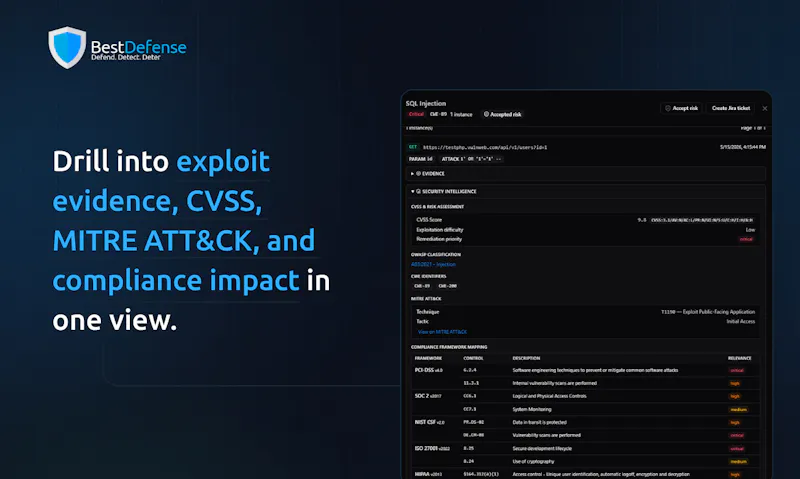Click the Accepted risk status badge
The width and height of the screenshot is (800, 479).
(503, 114)
